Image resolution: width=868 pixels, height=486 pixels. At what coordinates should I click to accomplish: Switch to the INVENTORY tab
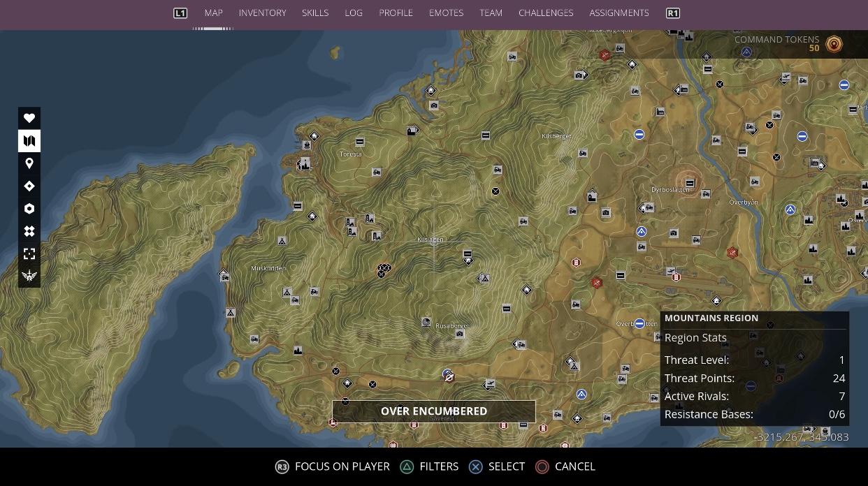pyautogui.click(x=262, y=13)
